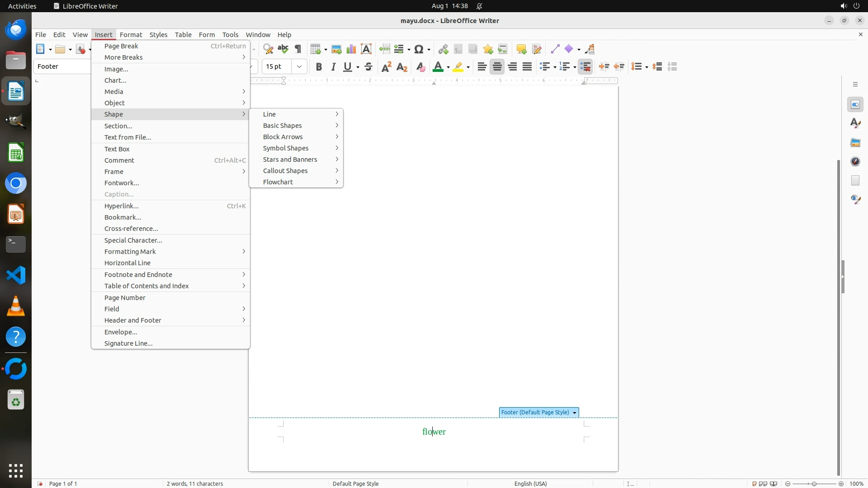Open the Gallery sidebar panel icon

tap(855, 143)
